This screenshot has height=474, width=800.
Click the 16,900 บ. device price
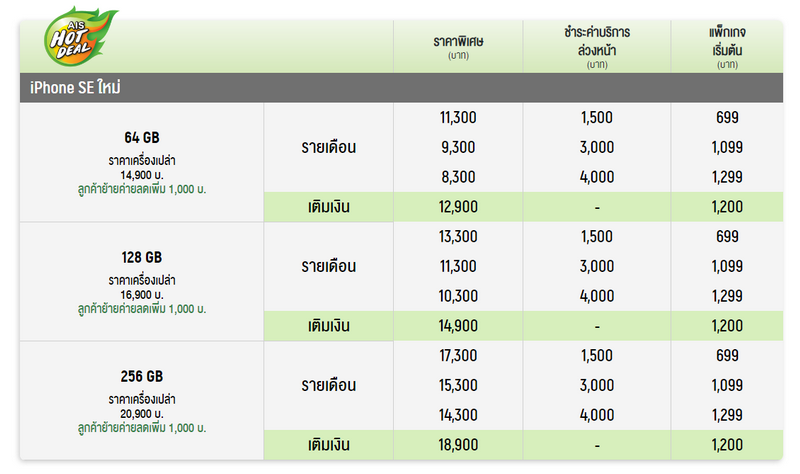141,294
